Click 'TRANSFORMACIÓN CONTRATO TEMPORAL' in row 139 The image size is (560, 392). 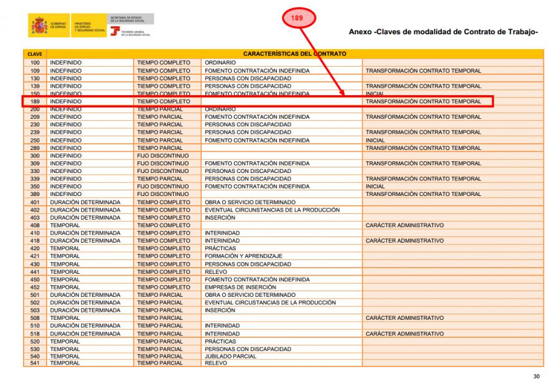tap(423, 86)
